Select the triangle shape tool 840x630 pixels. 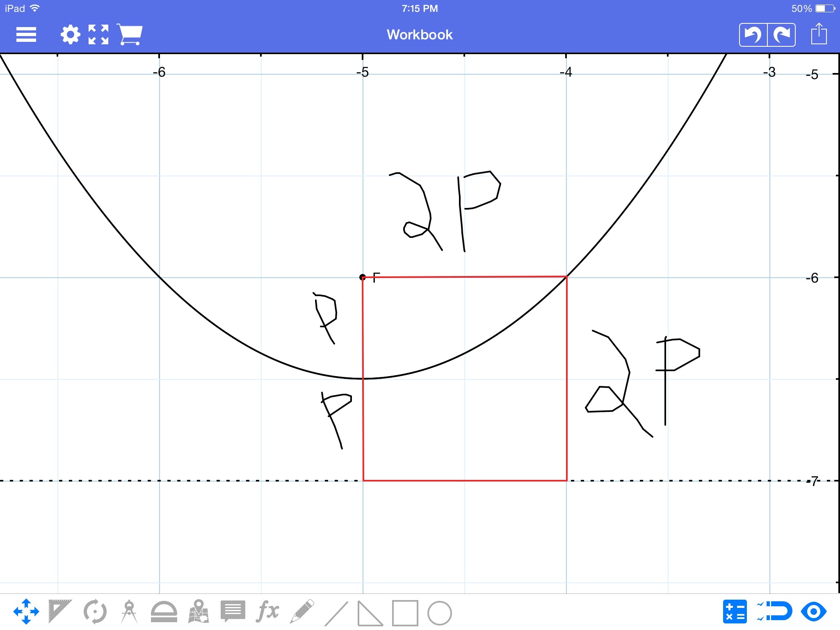point(370,613)
